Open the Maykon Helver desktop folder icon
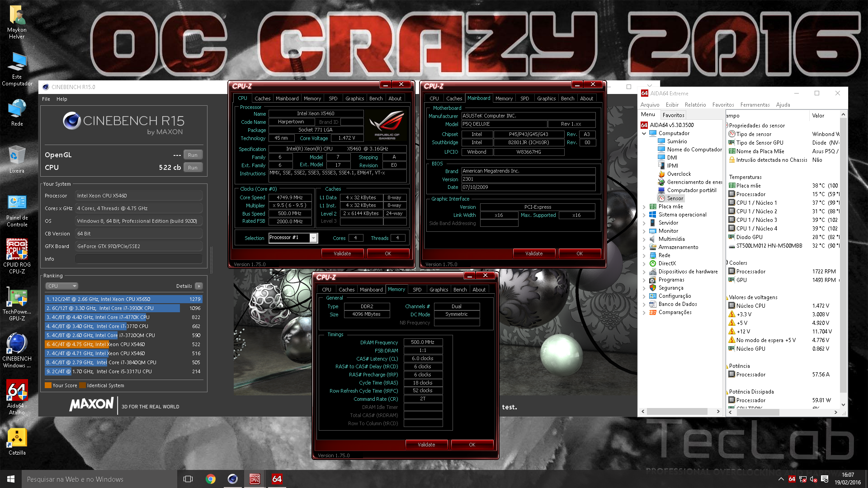 [17, 22]
